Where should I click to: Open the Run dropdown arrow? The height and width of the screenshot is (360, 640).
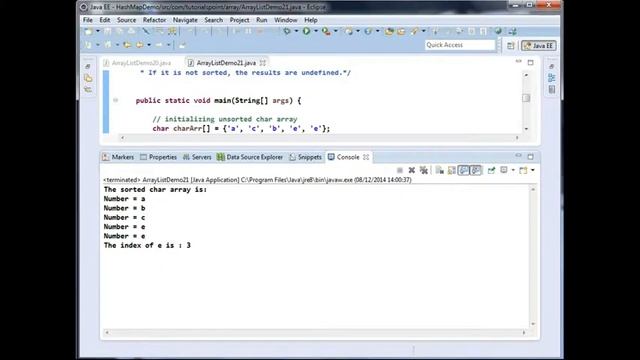[x=316, y=31]
